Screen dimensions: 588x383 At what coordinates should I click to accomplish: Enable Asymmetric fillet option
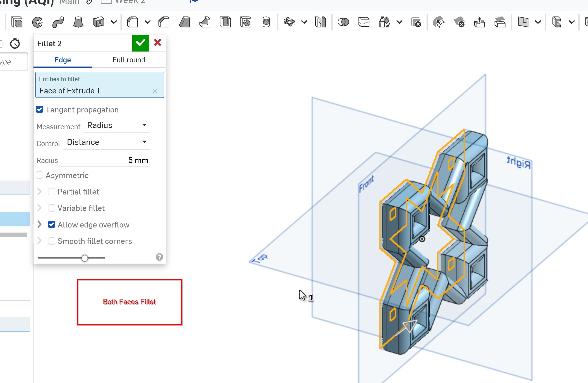[40, 175]
